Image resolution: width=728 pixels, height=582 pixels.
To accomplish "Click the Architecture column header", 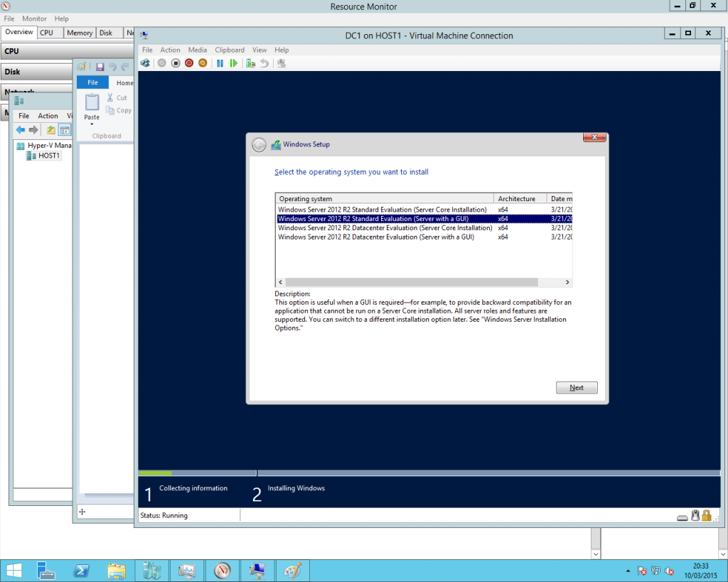I will [520, 199].
